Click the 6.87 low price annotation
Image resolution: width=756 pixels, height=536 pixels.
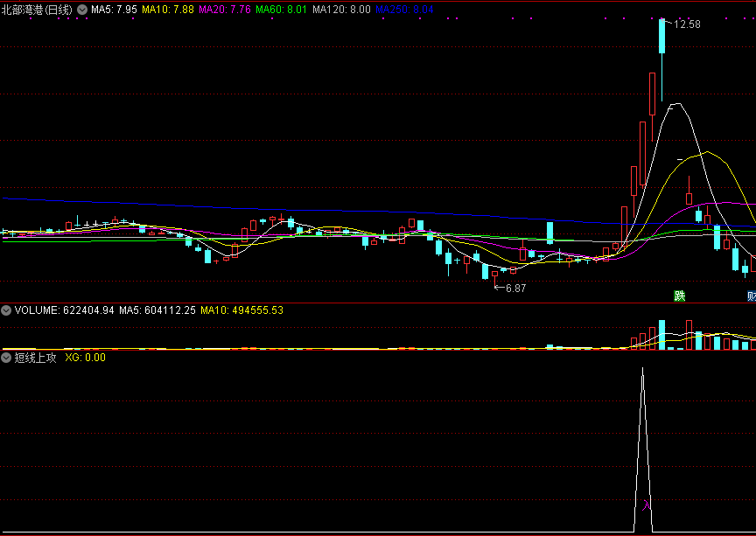515,289
